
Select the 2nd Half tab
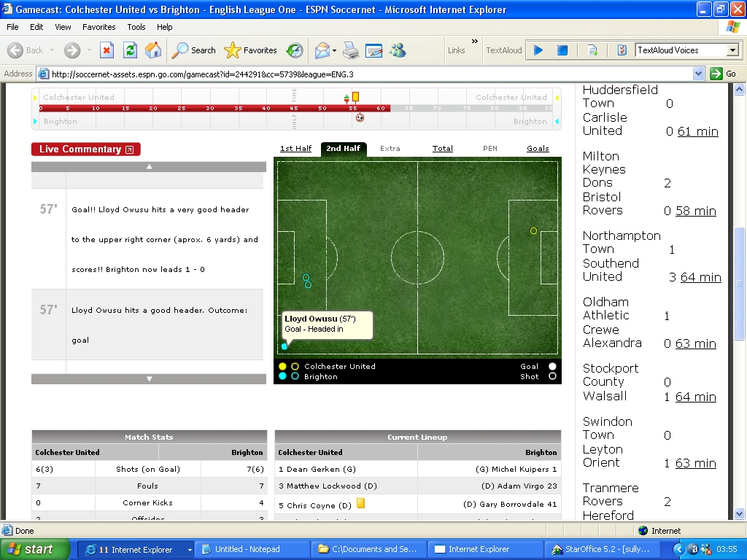(x=344, y=149)
